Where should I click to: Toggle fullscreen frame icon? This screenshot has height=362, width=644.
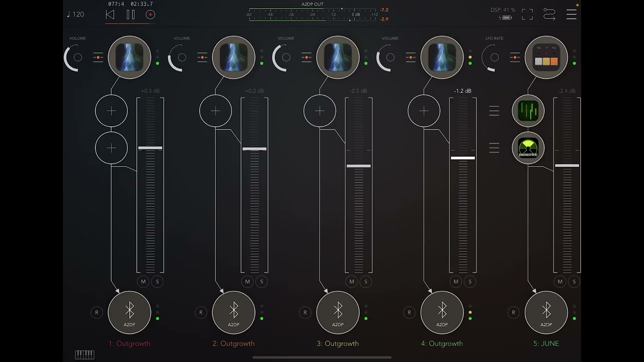click(x=527, y=15)
